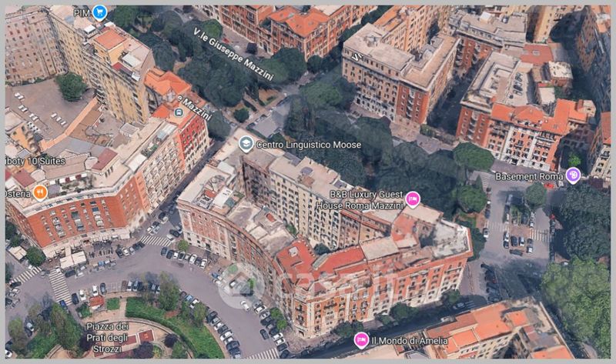Open the 10 Suites hotel label

[x=35, y=161]
